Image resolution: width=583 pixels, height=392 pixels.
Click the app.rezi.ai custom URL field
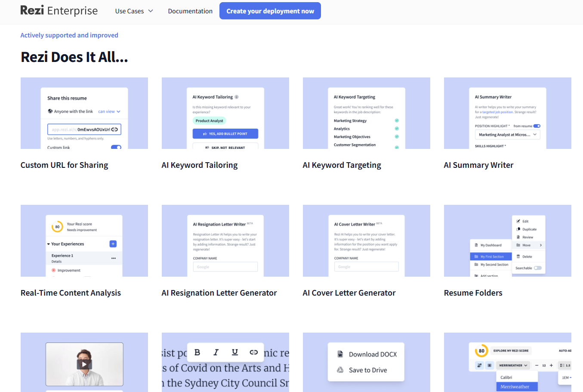tap(84, 130)
